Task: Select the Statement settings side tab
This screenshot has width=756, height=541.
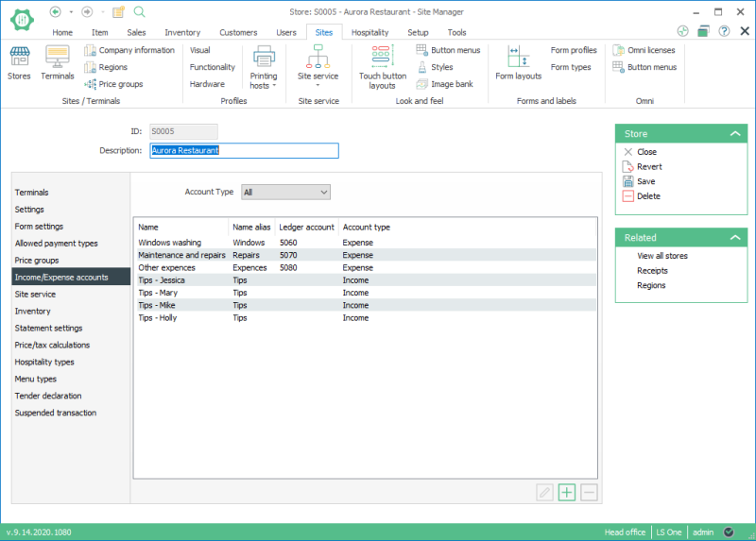Action: point(71,328)
